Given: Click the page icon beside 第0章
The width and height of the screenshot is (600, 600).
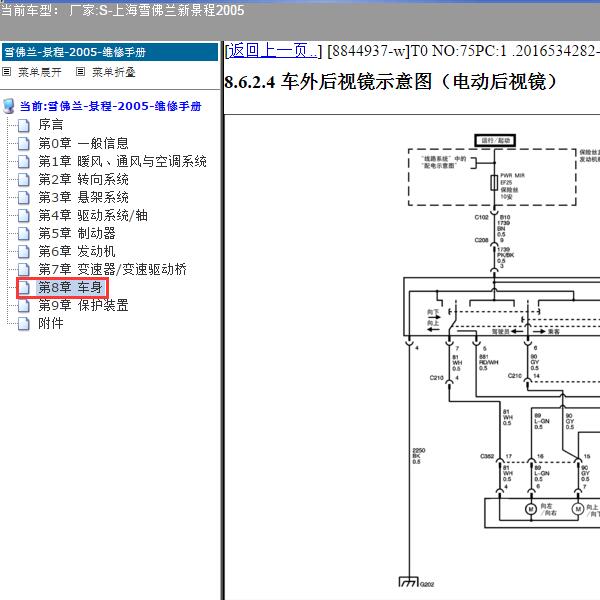Looking at the screenshot, I should [24, 143].
